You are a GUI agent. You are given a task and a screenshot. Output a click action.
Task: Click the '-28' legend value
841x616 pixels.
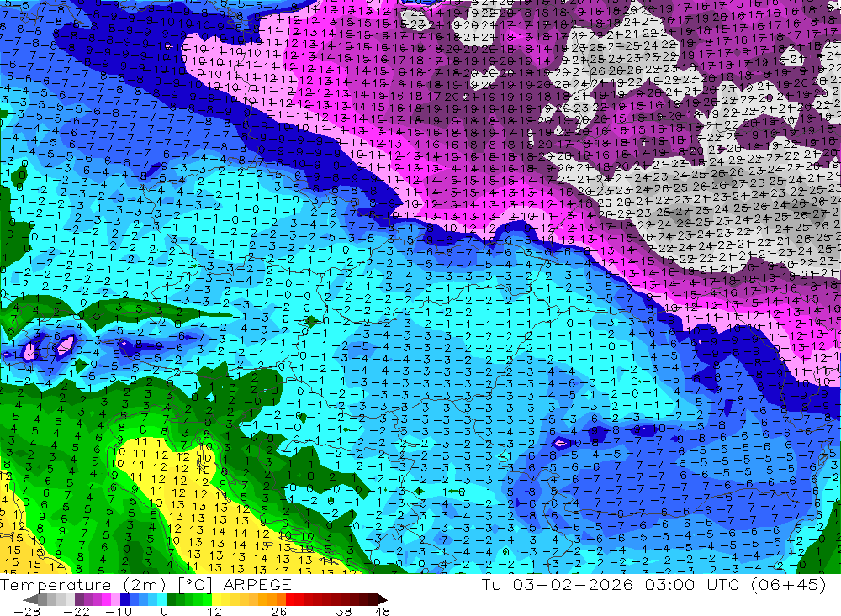[x=26, y=611]
